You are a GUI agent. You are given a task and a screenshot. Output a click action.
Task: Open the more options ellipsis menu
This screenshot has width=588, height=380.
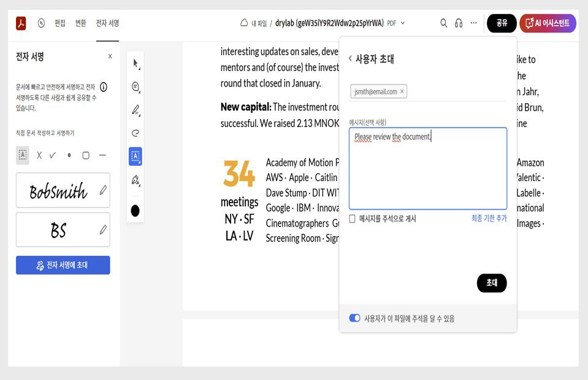coord(473,22)
